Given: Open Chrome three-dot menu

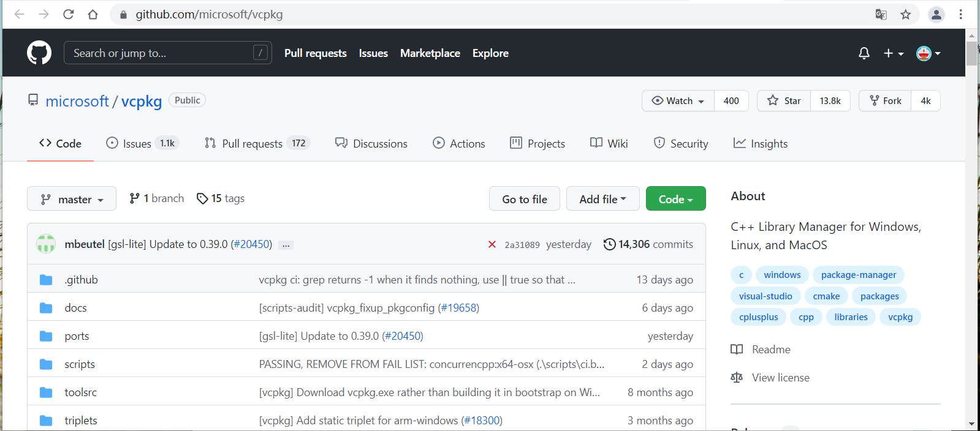Looking at the screenshot, I should click(x=961, y=14).
